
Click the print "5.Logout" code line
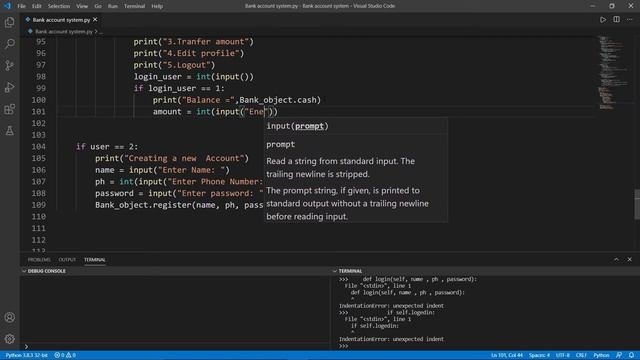click(x=174, y=65)
